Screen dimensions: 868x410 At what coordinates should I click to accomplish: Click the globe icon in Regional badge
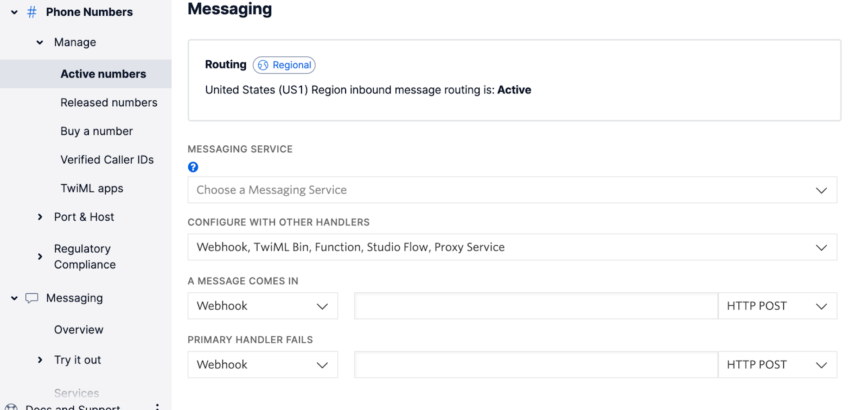pos(263,65)
